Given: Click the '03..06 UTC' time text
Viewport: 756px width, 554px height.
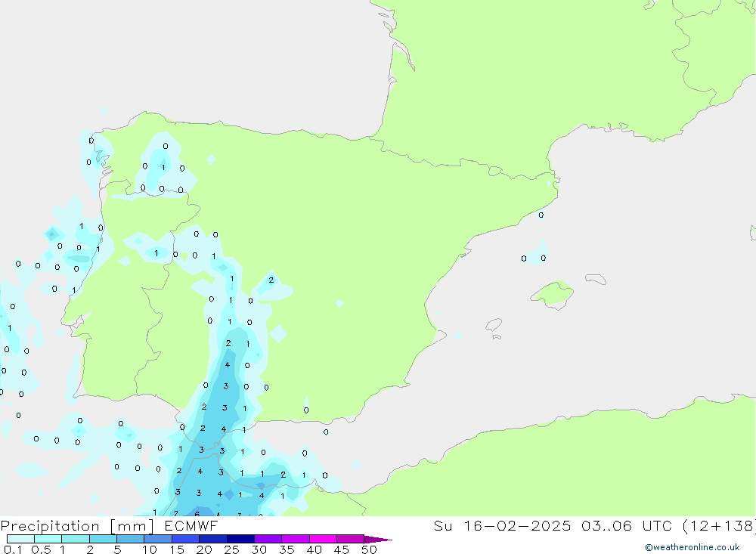Looking at the screenshot, I should coord(627,525).
